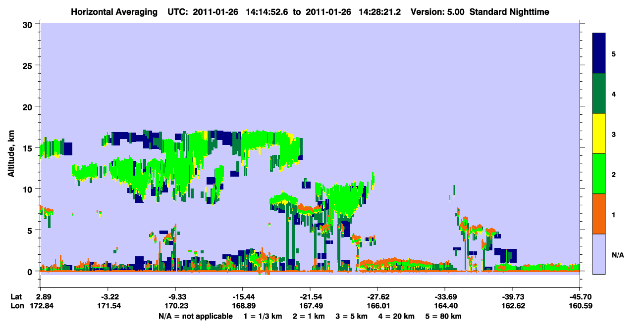
Task: Click the '3 = 5 km' legend entry
Action: coord(353,316)
